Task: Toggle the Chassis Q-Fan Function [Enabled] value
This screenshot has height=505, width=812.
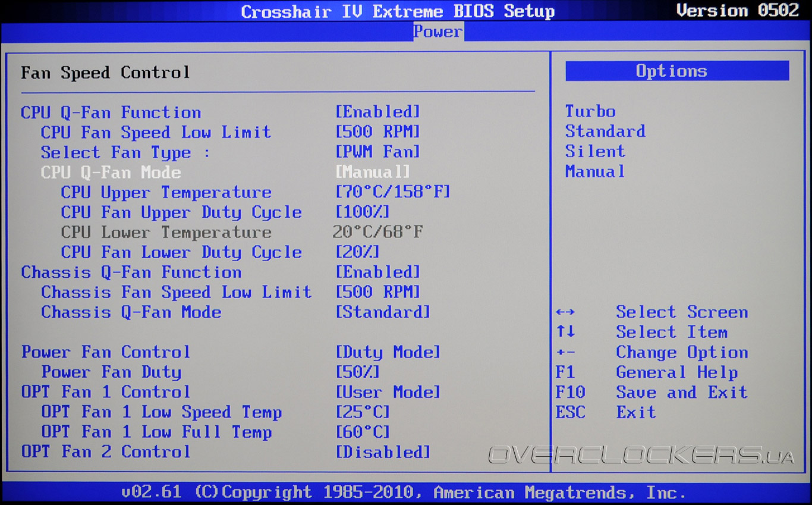Action: coord(378,272)
